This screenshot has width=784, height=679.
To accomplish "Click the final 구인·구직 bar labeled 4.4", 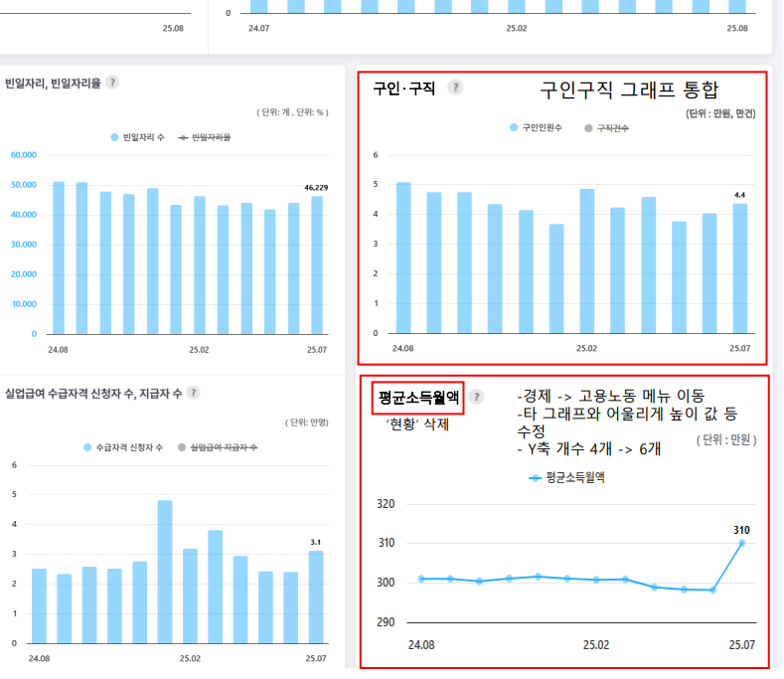I will [x=739, y=268].
